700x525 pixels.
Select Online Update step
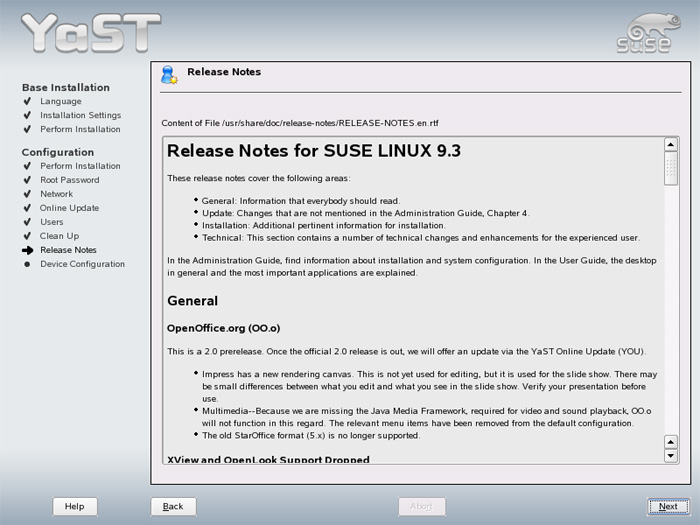(x=69, y=208)
